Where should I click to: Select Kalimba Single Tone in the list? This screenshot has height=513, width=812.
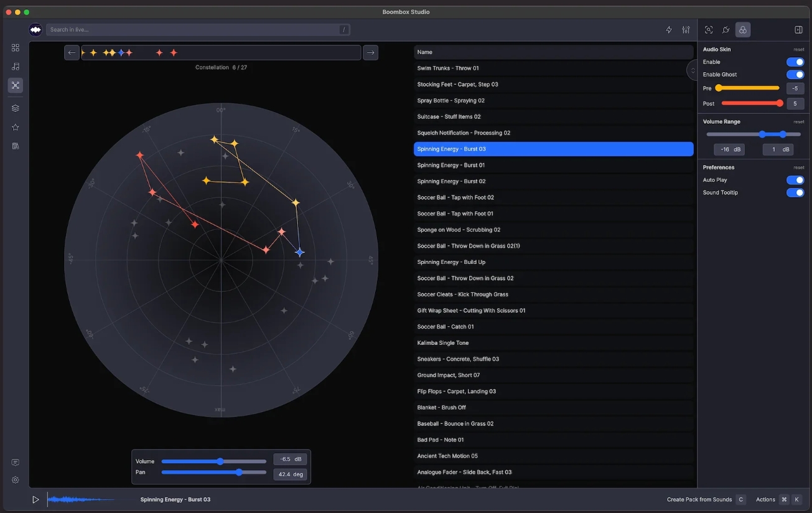(443, 343)
